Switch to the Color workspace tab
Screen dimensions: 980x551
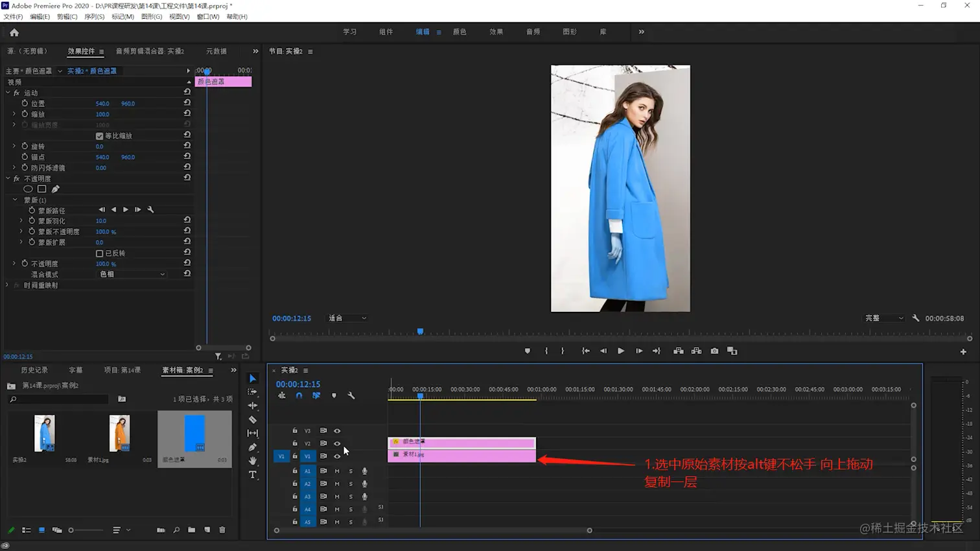tap(460, 32)
